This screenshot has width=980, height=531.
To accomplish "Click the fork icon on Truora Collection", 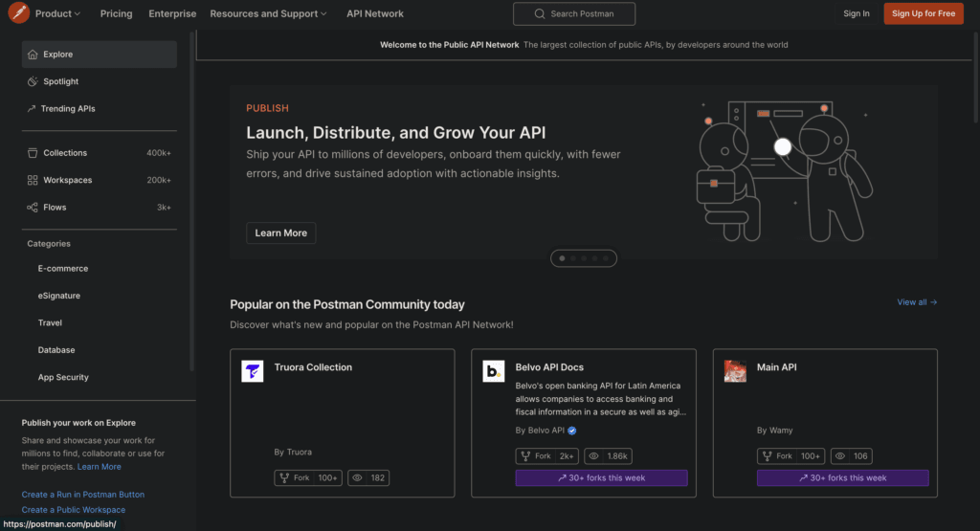I will coord(284,478).
